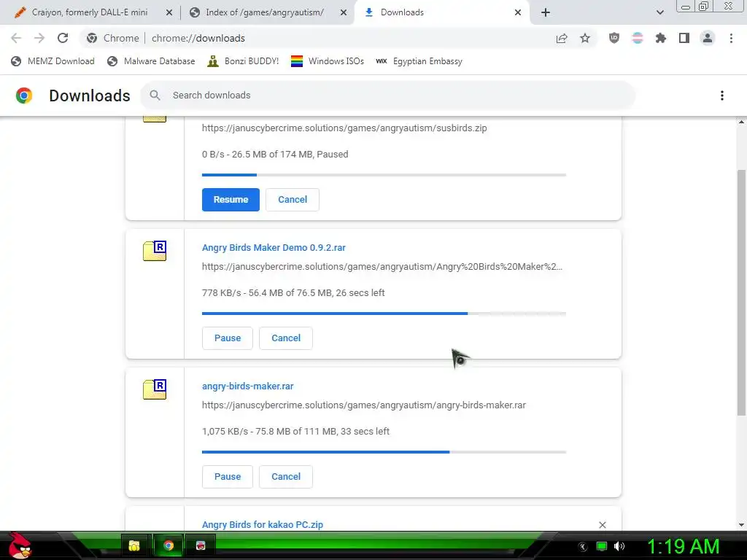The height and width of the screenshot is (560, 747).
Task: Click the susbirds.zip download progress bar
Action: pos(384,175)
